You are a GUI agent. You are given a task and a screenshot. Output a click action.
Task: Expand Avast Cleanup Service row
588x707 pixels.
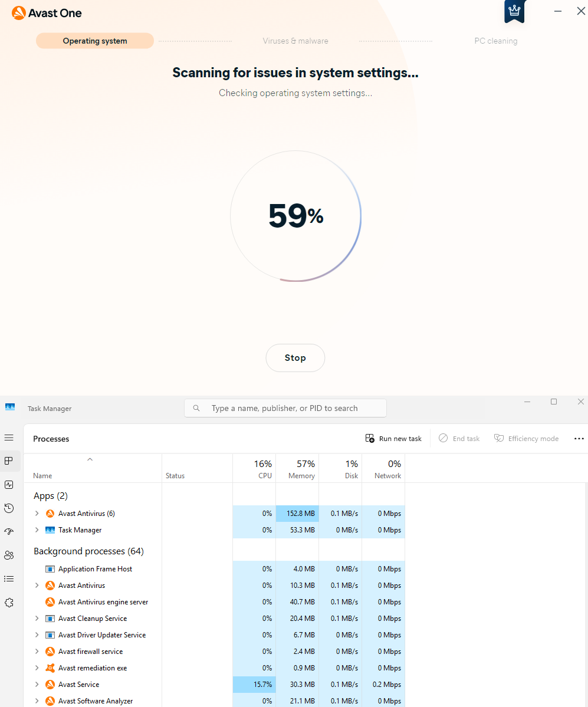[x=37, y=618]
